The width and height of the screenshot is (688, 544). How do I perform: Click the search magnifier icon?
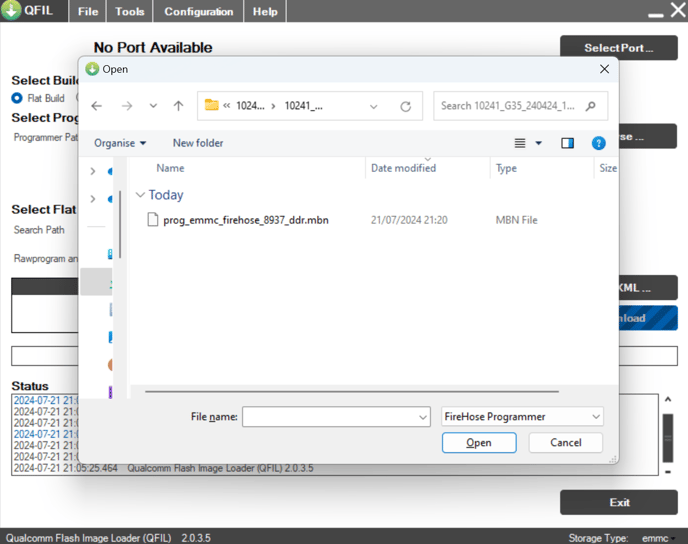(591, 106)
